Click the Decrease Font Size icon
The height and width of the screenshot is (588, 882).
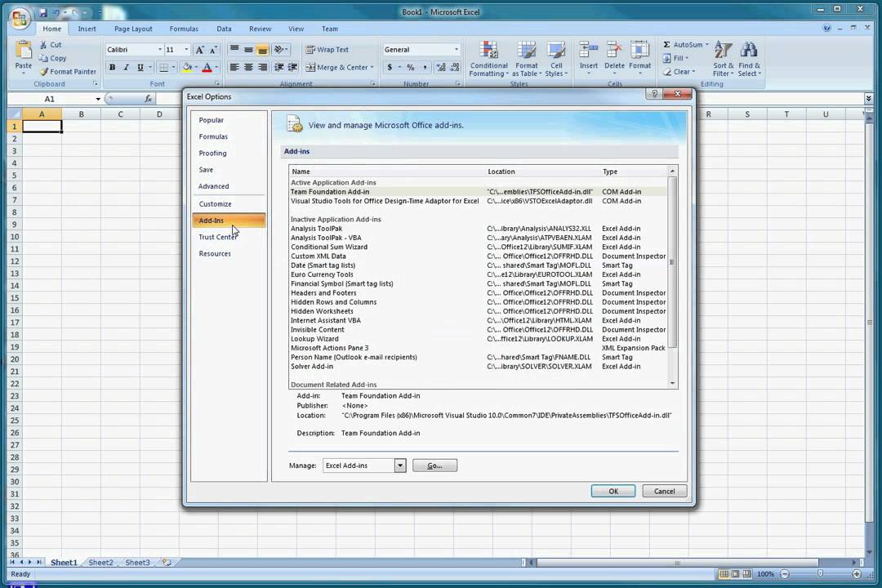pyautogui.click(x=212, y=50)
